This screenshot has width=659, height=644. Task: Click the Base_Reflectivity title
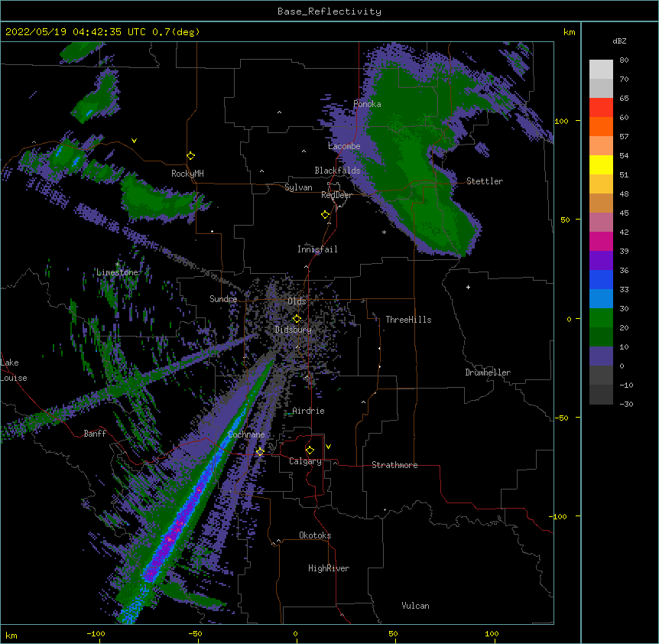tap(329, 11)
